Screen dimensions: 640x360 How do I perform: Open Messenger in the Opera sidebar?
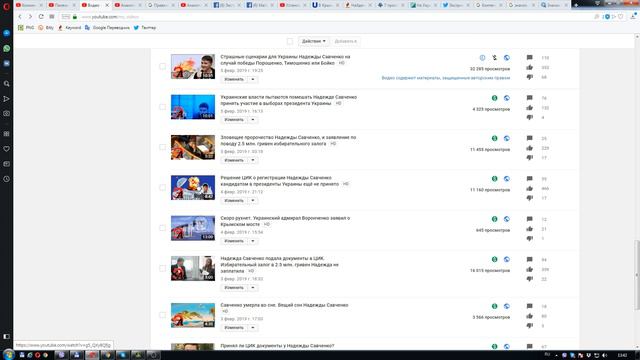pos(7,33)
